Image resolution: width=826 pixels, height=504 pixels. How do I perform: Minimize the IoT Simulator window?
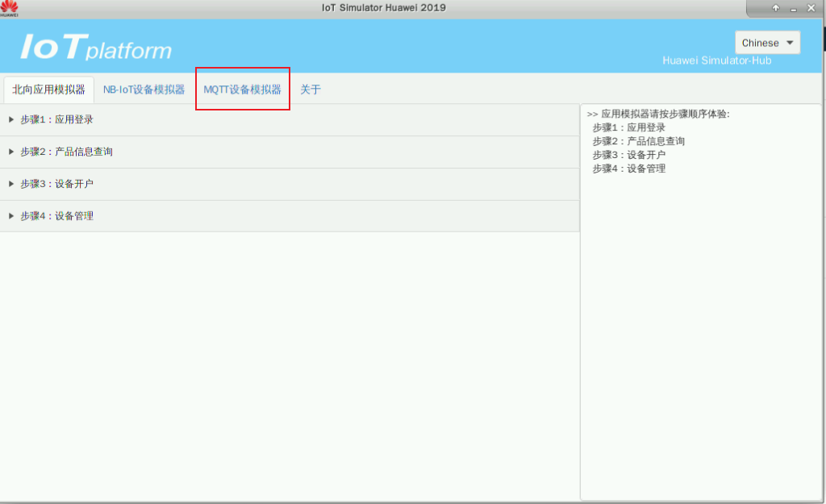click(794, 8)
